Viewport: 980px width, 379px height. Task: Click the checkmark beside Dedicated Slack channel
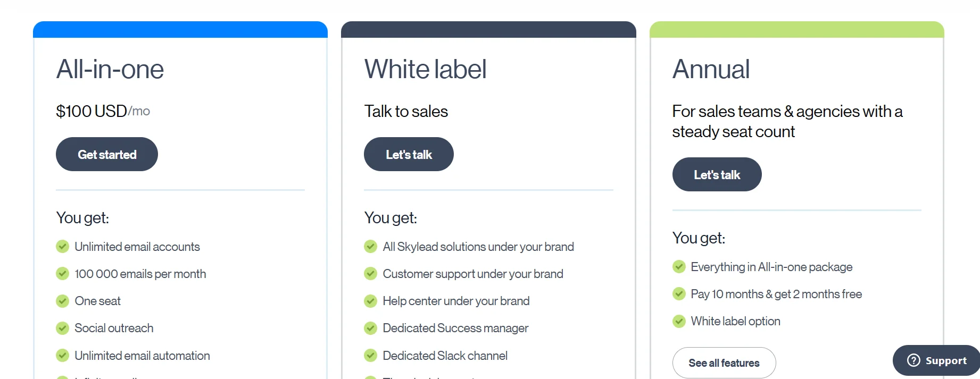(x=371, y=355)
